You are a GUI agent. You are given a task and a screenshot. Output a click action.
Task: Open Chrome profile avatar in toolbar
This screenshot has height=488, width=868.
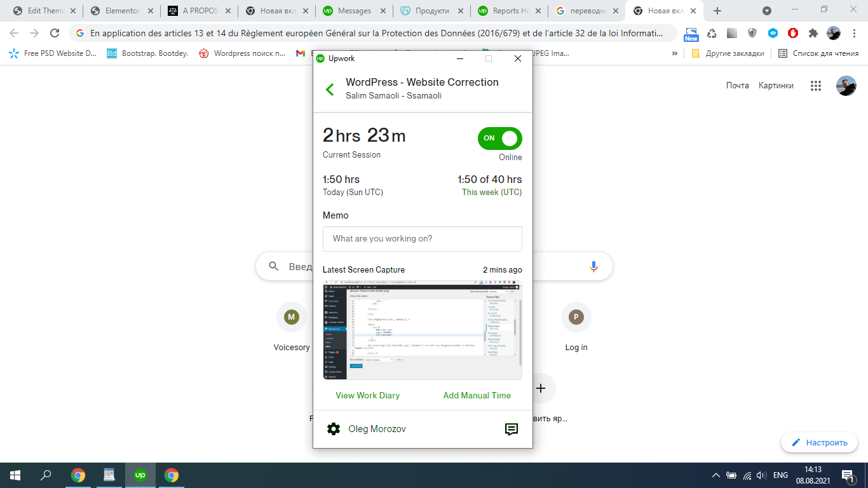pos(834,34)
